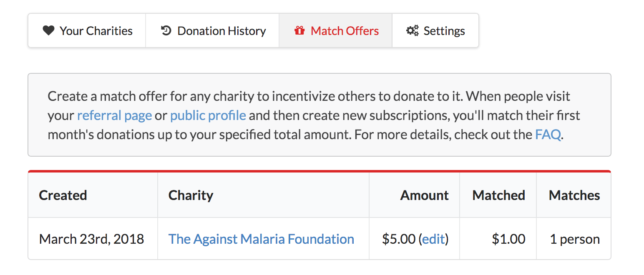Open the FAQ link

point(548,135)
